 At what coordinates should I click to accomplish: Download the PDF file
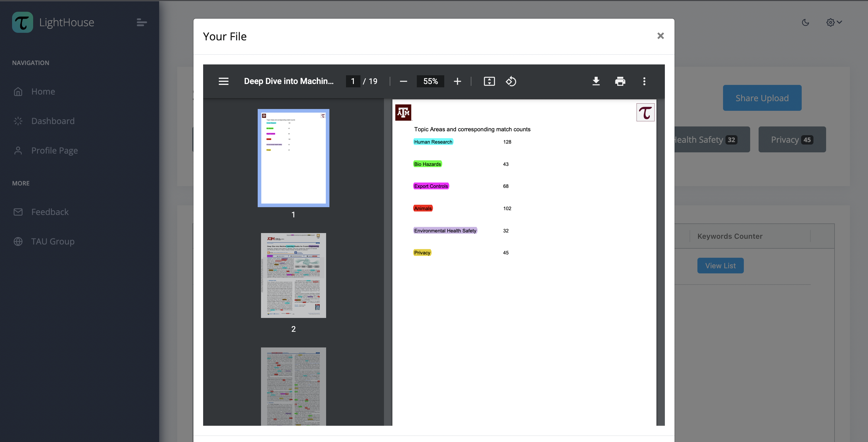tap(596, 82)
